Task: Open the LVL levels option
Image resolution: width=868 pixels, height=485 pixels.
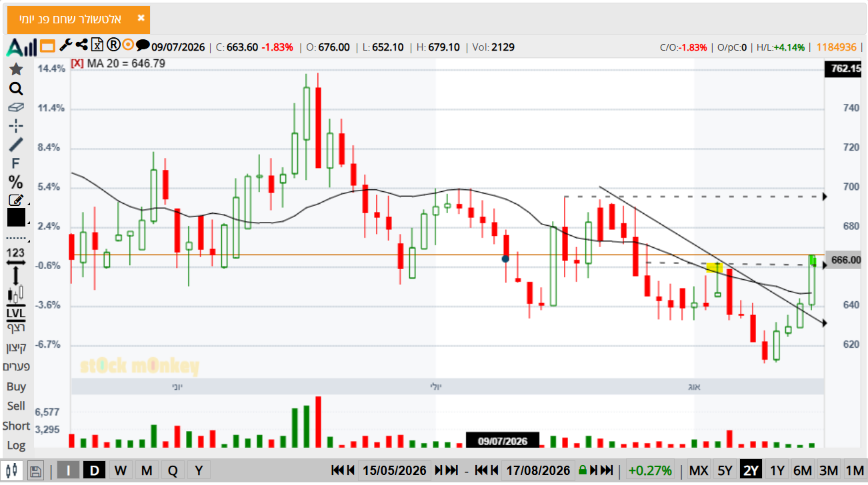Action: tap(16, 313)
